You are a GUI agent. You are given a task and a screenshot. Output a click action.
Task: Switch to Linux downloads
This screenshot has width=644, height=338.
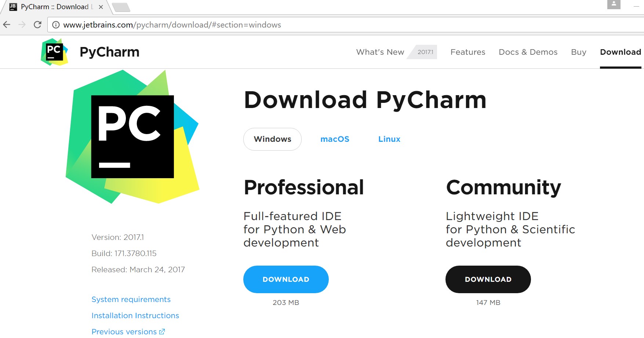389,139
